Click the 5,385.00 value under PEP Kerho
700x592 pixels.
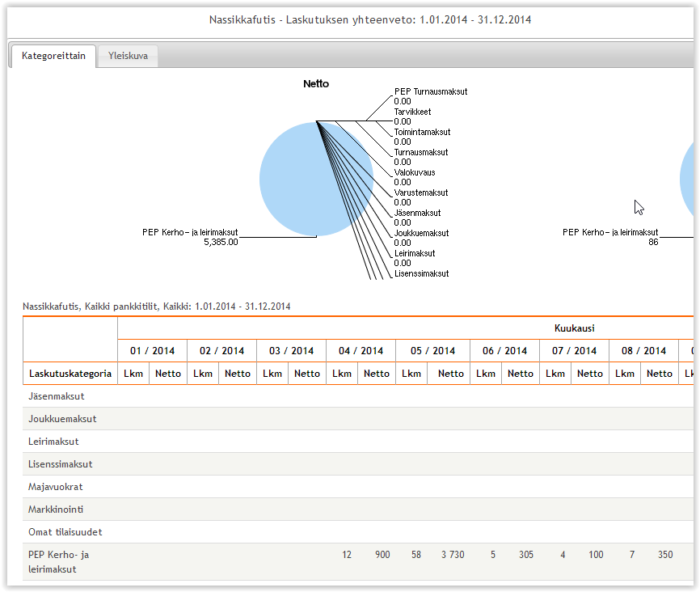tap(221, 242)
